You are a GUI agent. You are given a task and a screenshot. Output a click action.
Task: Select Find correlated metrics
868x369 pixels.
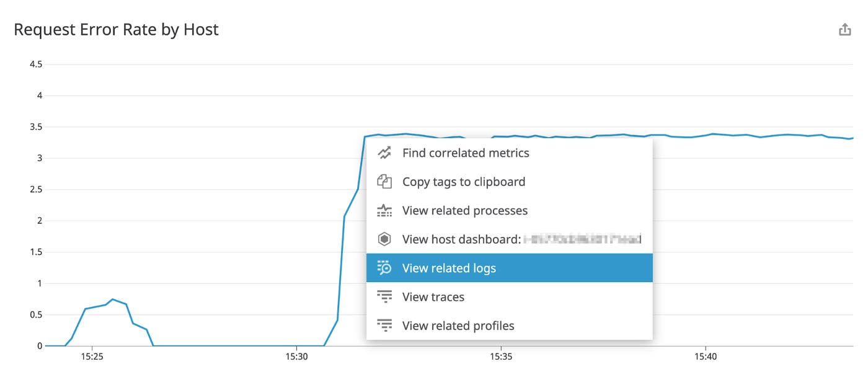(466, 153)
